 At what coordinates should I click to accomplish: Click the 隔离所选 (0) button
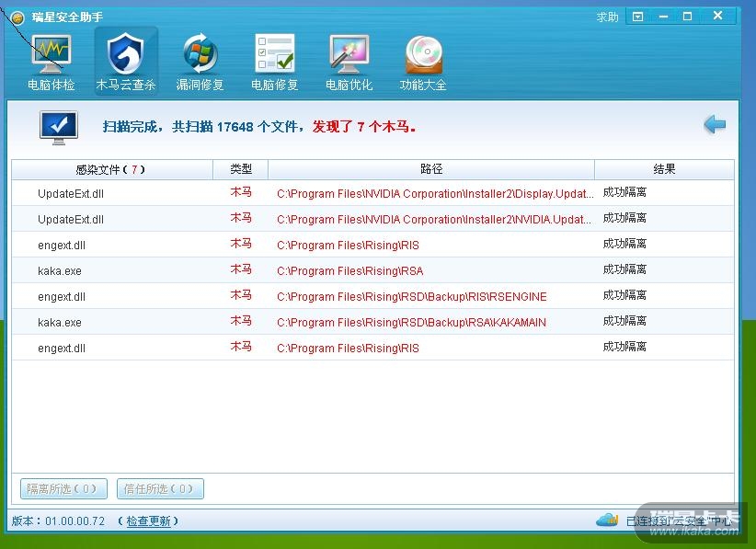63,488
